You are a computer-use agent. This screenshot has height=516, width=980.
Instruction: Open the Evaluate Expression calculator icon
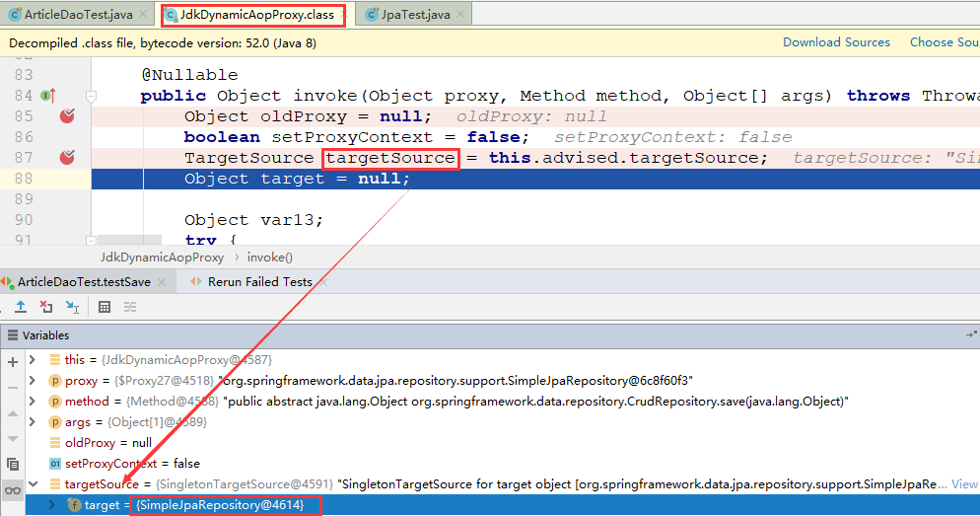[x=105, y=307]
